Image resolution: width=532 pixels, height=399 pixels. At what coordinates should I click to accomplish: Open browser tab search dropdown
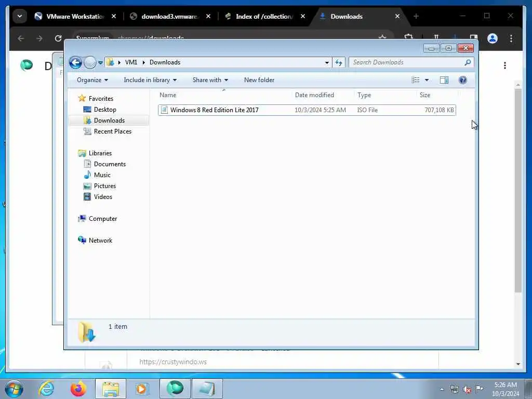click(x=20, y=16)
